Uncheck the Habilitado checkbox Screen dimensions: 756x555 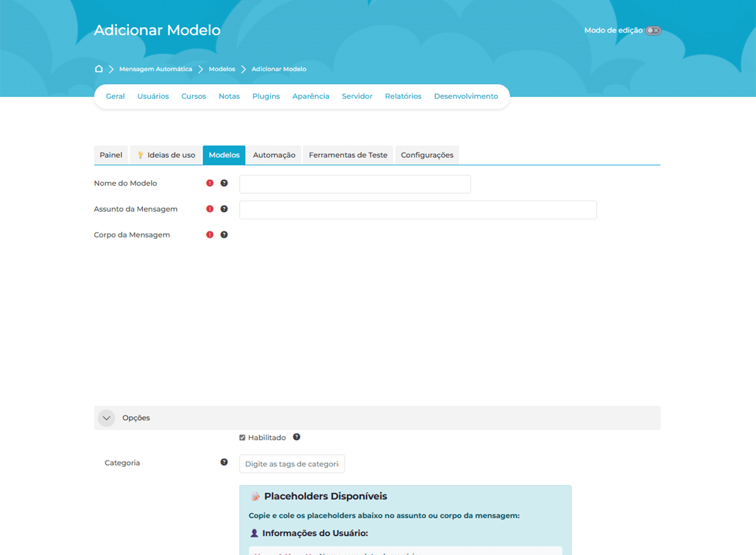click(x=243, y=437)
